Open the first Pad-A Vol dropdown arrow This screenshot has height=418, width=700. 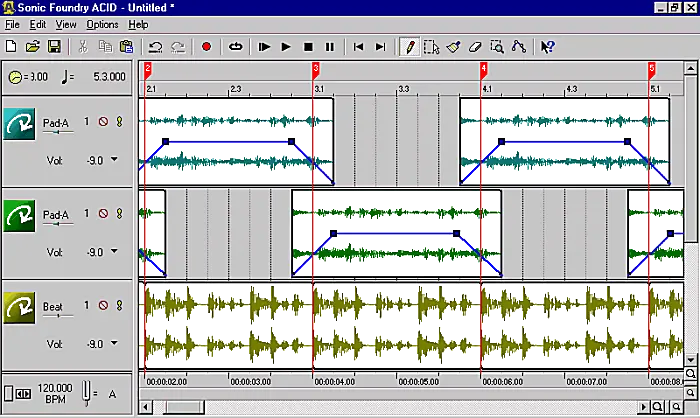tap(114, 159)
